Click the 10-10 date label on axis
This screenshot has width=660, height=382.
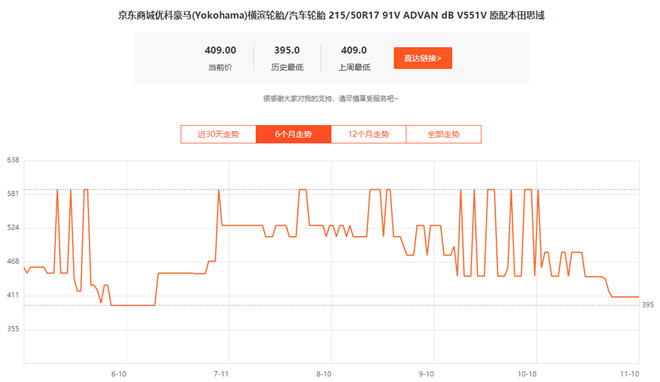click(x=527, y=374)
